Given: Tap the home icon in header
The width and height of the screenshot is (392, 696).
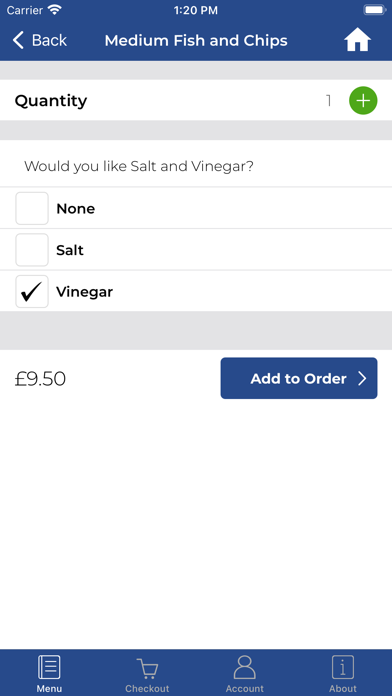Looking at the screenshot, I should [x=357, y=41].
